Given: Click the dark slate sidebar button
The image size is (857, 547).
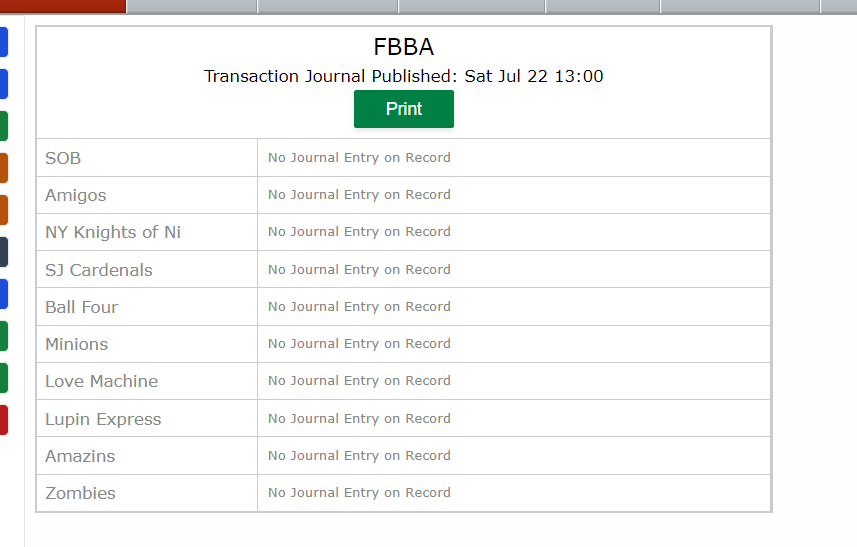Looking at the screenshot, I should 4,252.
